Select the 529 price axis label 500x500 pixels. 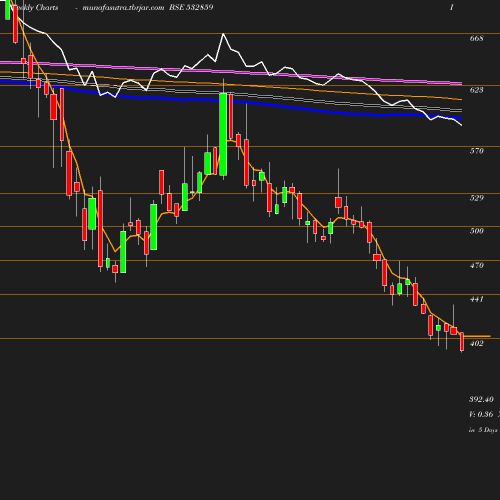coord(476,198)
